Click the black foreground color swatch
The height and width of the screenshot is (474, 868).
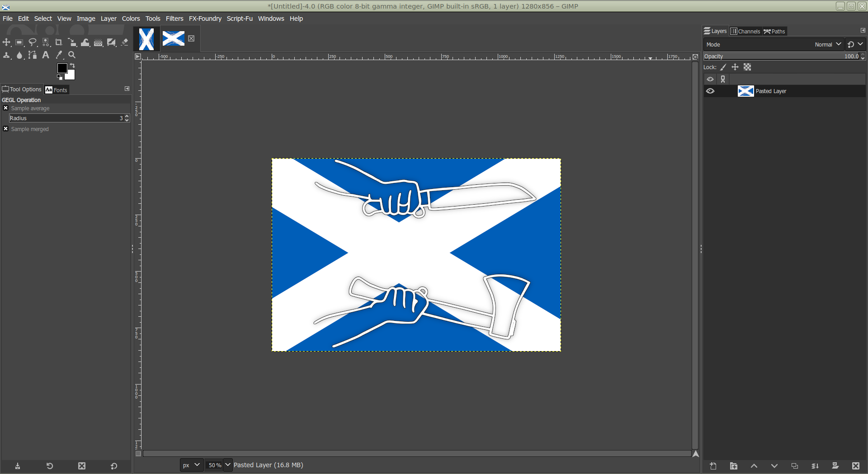pos(62,68)
